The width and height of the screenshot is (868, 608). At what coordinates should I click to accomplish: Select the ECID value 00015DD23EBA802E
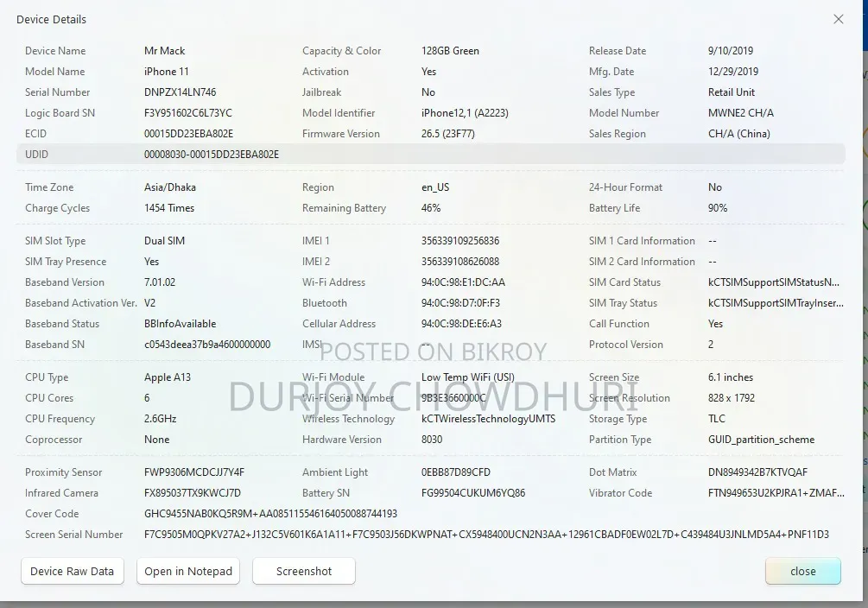point(189,134)
